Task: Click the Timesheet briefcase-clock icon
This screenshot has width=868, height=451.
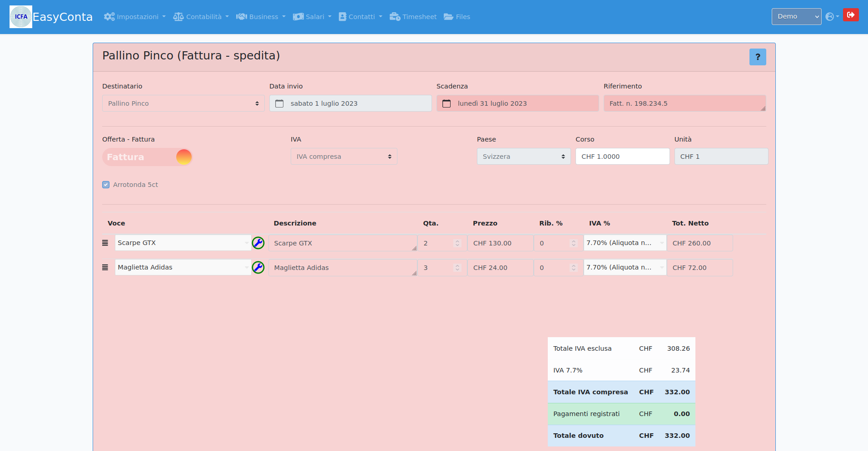Action: (395, 17)
